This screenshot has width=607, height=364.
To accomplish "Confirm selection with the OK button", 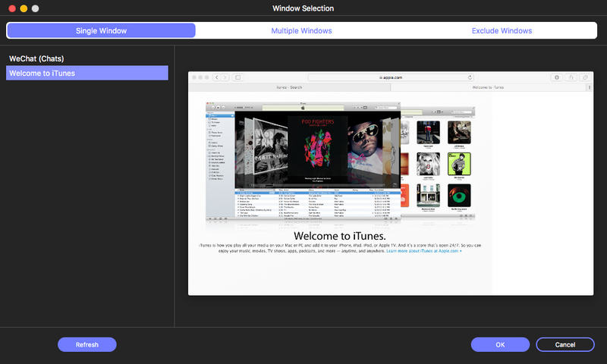I will (x=500, y=344).
